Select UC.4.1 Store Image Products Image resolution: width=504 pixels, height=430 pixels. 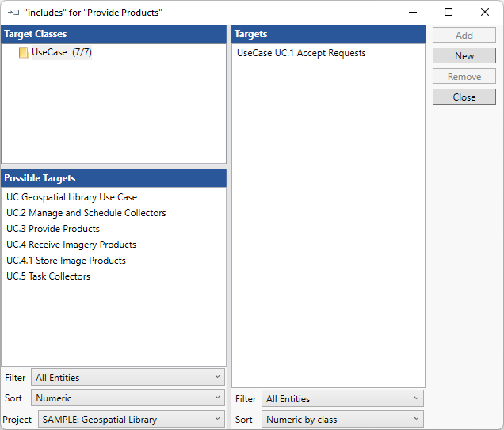click(x=66, y=261)
